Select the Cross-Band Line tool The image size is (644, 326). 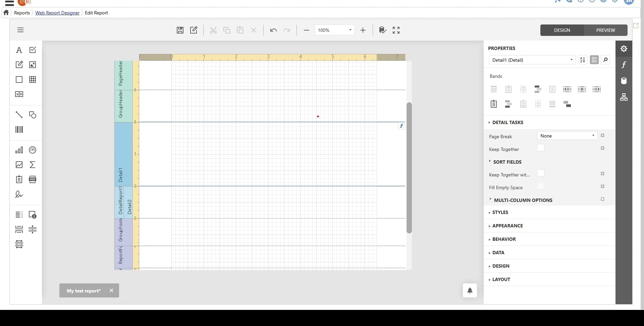(33, 229)
